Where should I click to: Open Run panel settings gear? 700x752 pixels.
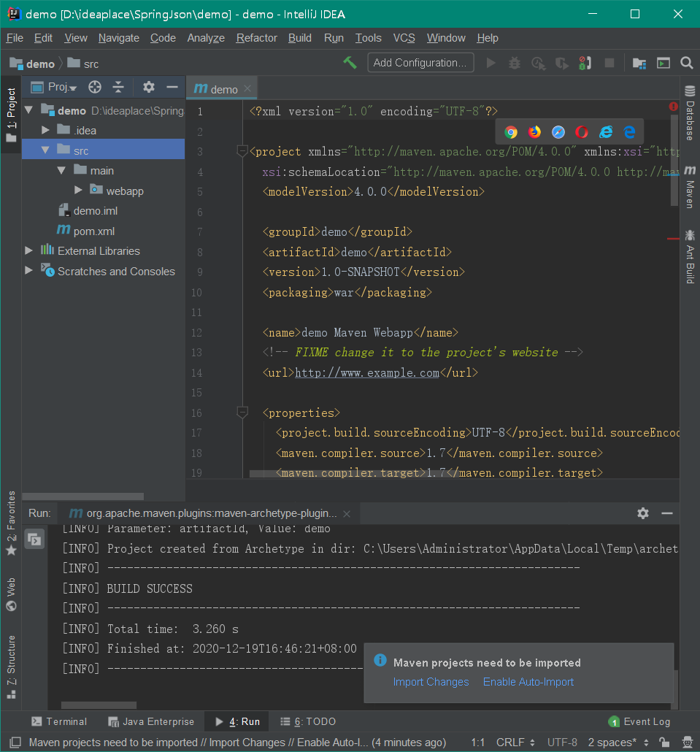coord(643,513)
